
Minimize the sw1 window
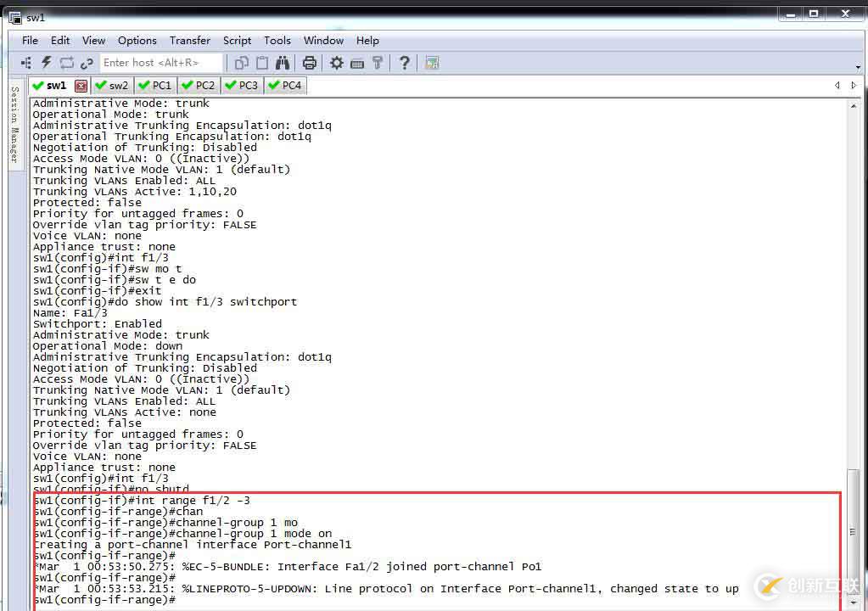(x=791, y=14)
